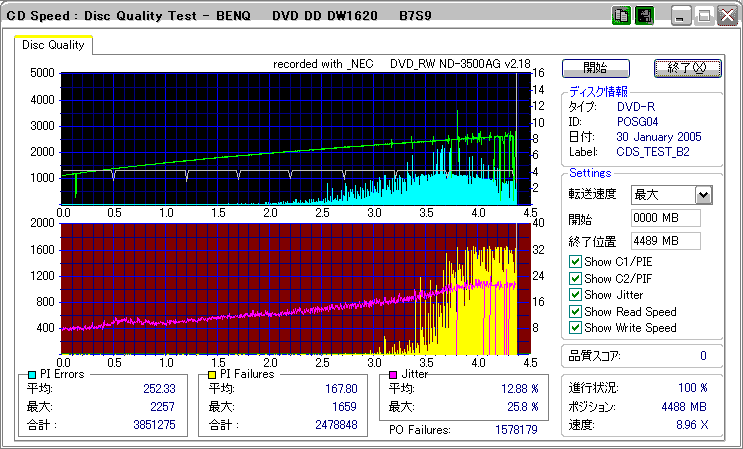
Task: Click the 終了位置 end position field
Action: pos(665,241)
